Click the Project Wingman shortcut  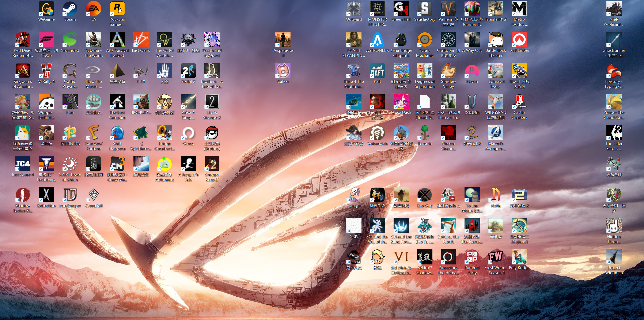pyautogui.click(x=614, y=257)
